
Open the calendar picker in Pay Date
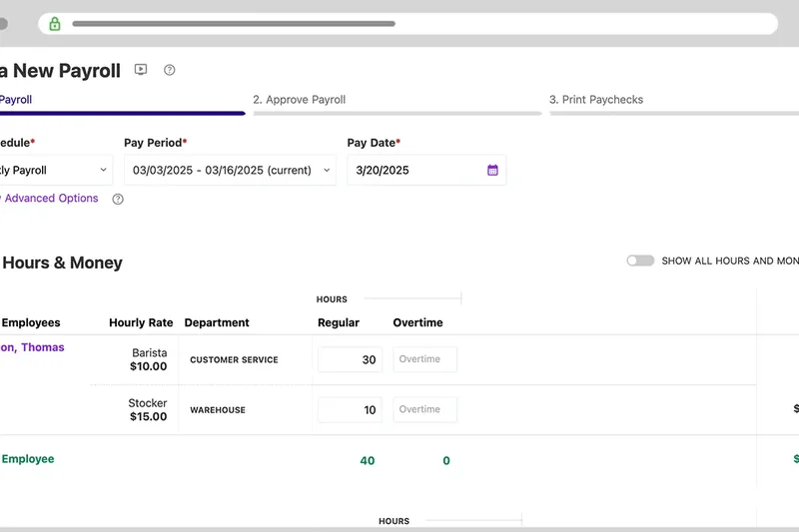coord(492,171)
